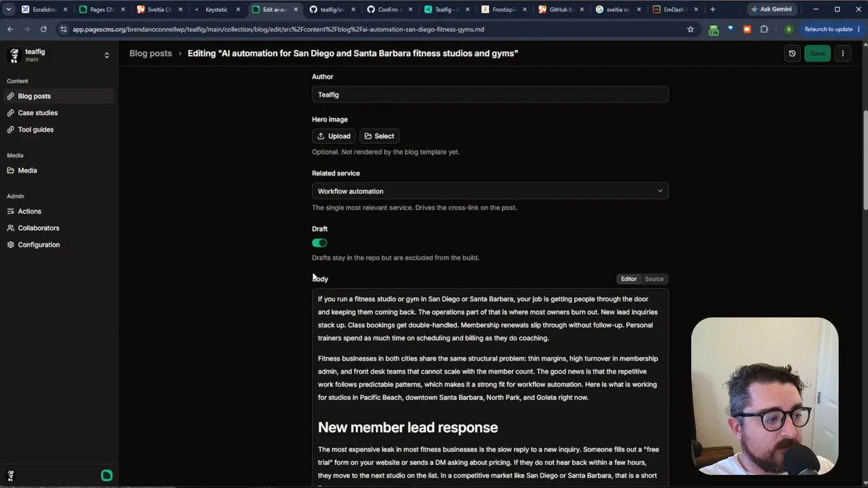Close the Excalidraw browser tab
This screenshot has width=868, height=488.
pyautogui.click(x=65, y=9)
